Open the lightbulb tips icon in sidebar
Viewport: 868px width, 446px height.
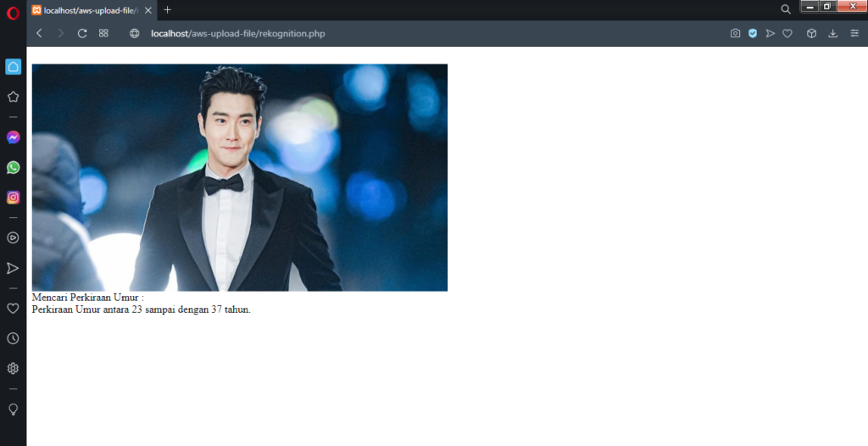click(14, 410)
